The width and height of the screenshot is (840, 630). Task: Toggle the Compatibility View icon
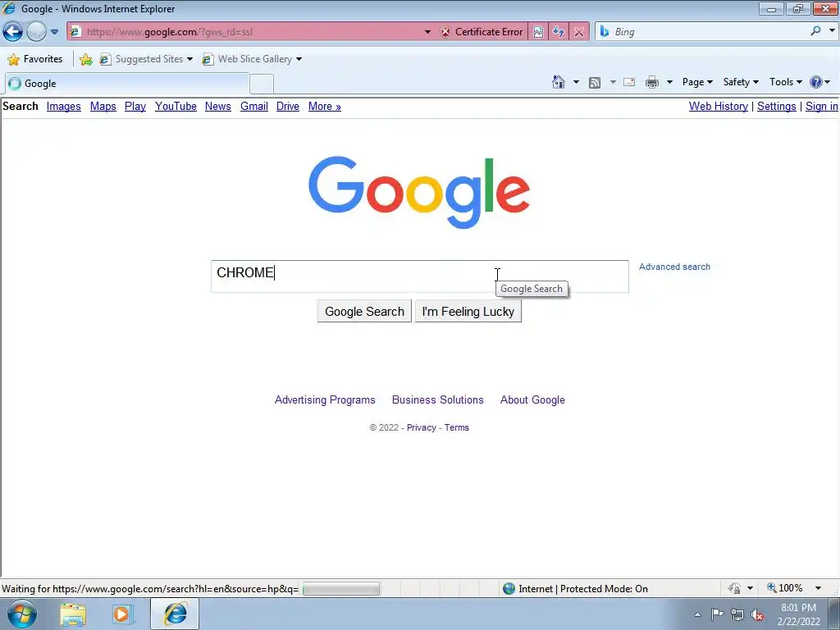tap(538, 32)
